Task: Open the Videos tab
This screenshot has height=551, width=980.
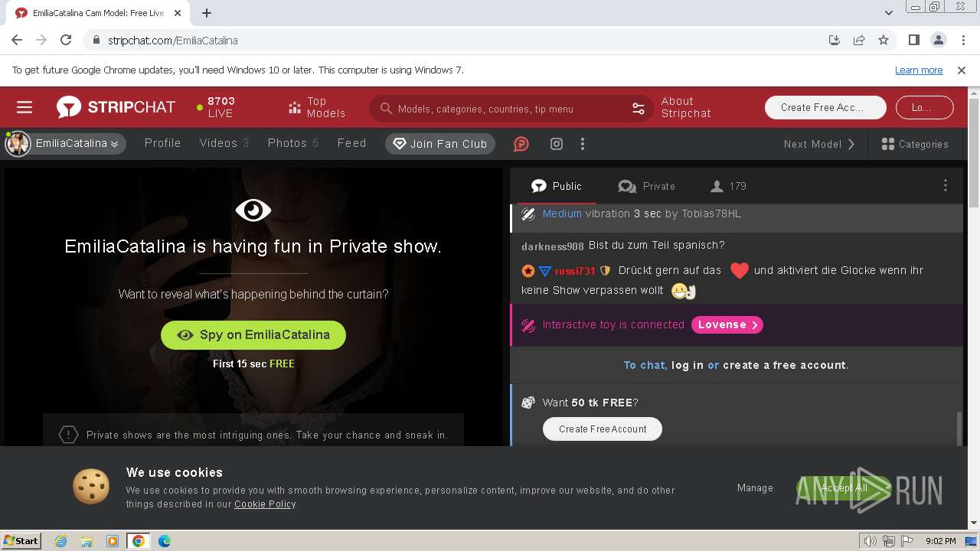Action: [x=224, y=143]
